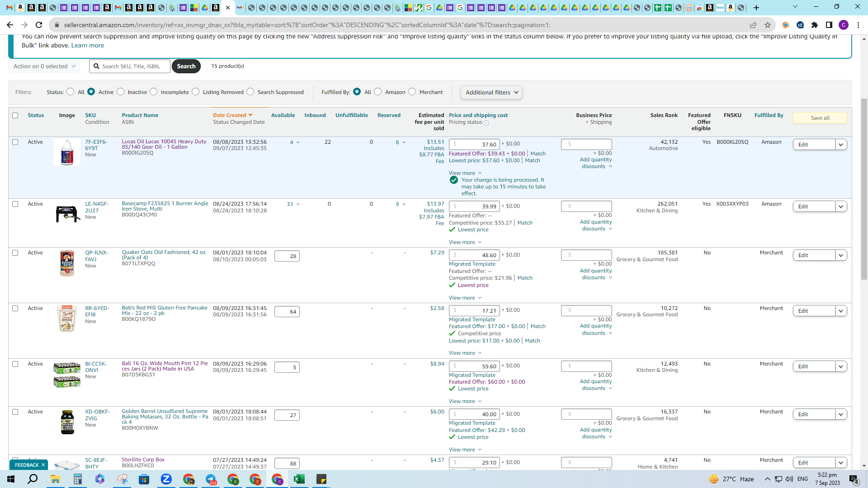Open the Chrome profile avatar menu
The image size is (868, 488).
(x=844, y=25)
